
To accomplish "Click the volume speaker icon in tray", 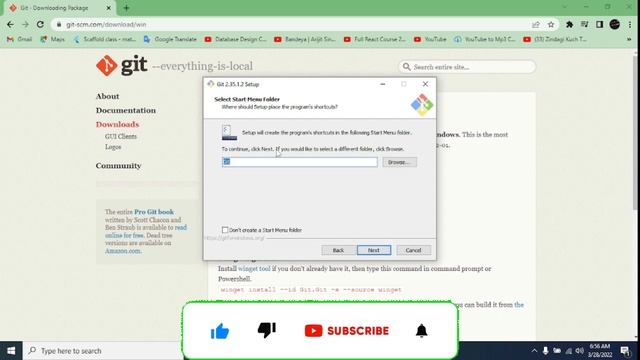I will pyautogui.click(x=580, y=351).
